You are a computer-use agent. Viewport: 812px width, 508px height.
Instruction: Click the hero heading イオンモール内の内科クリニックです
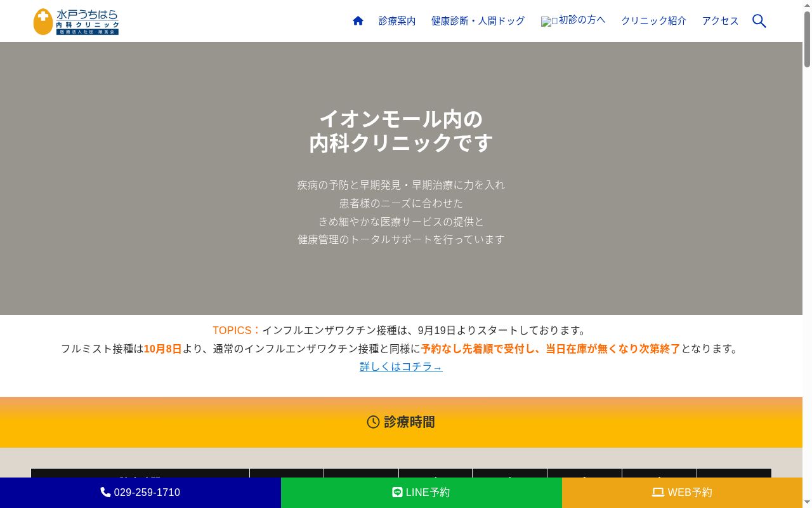coord(401,131)
